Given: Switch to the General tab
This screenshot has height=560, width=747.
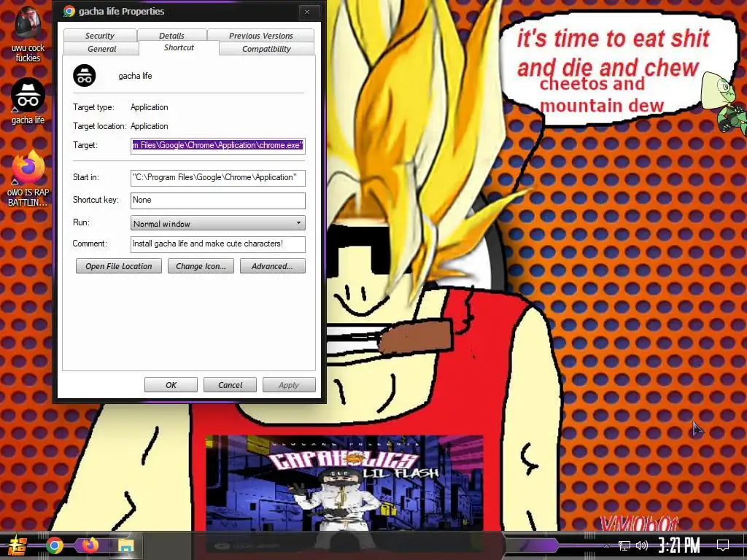Looking at the screenshot, I should pyautogui.click(x=101, y=49).
